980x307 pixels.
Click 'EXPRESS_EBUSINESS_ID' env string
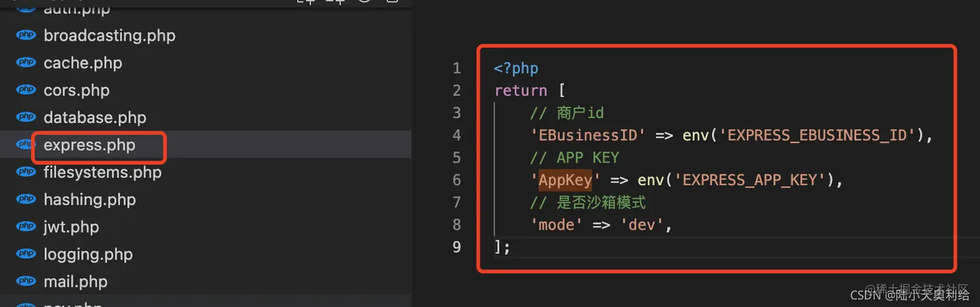coord(817,135)
